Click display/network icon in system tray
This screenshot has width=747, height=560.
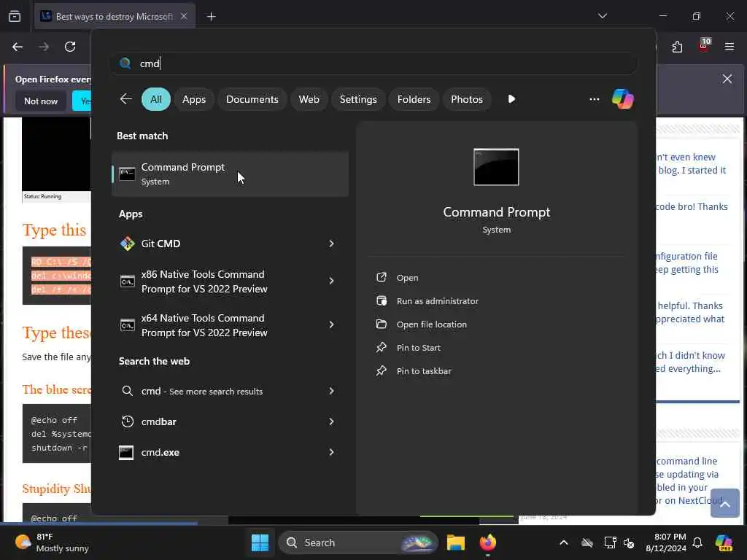610,542
